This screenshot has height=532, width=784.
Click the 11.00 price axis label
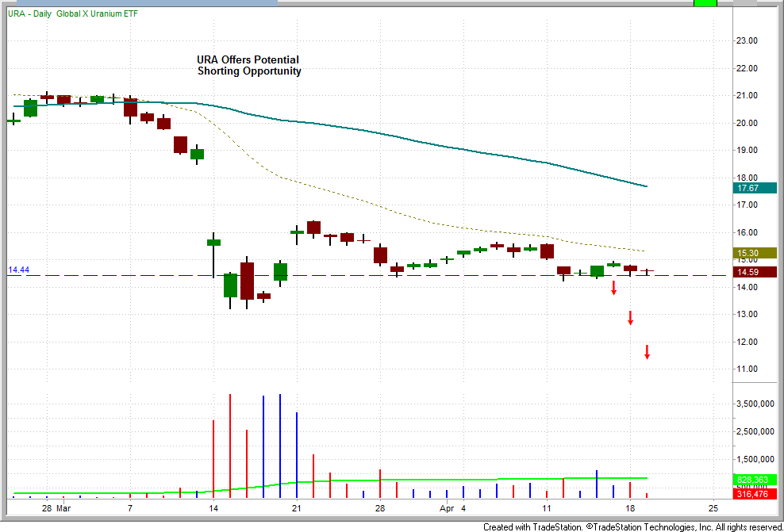point(747,369)
